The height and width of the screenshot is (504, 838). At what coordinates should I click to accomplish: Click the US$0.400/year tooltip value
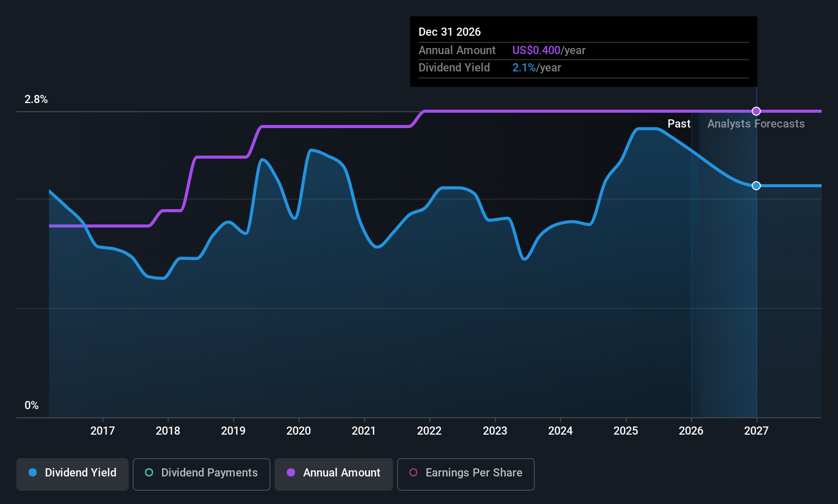[549, 51]
